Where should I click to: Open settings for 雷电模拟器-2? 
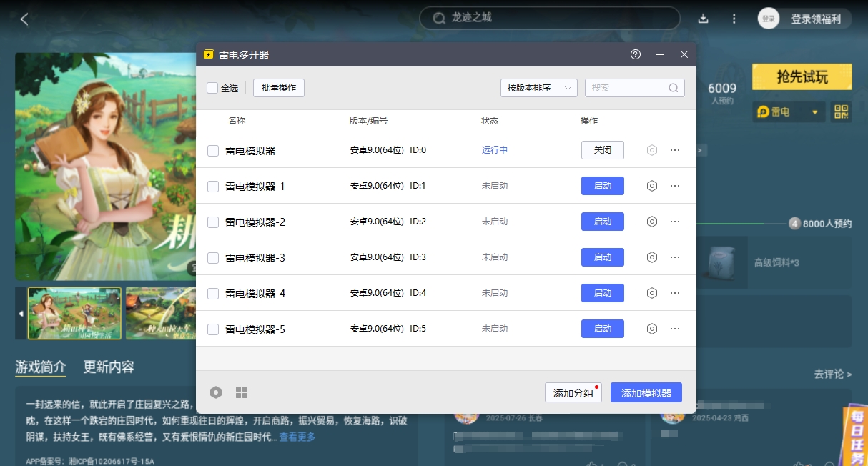coord(652,222)
